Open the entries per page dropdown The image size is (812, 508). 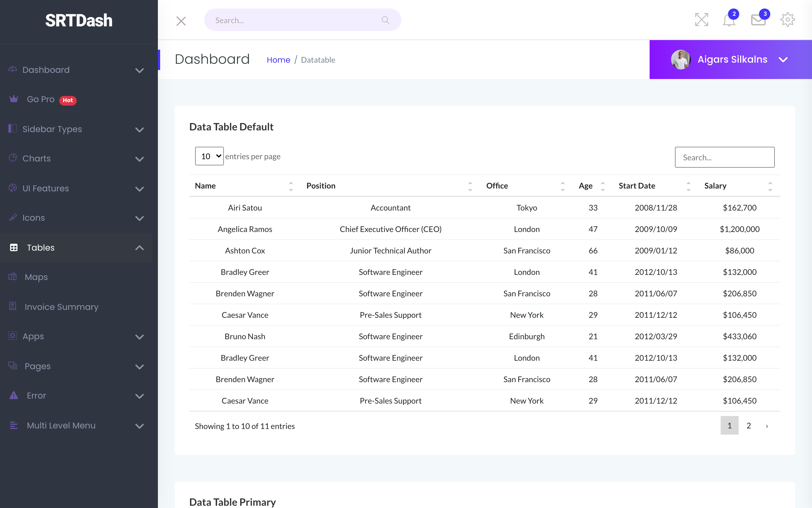click(x=209, y=156)
